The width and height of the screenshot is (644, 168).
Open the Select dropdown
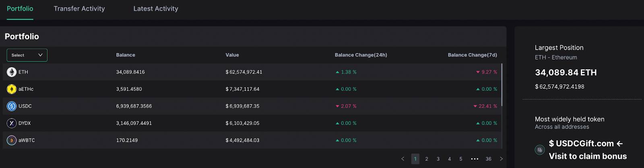(x=27, y=55)
